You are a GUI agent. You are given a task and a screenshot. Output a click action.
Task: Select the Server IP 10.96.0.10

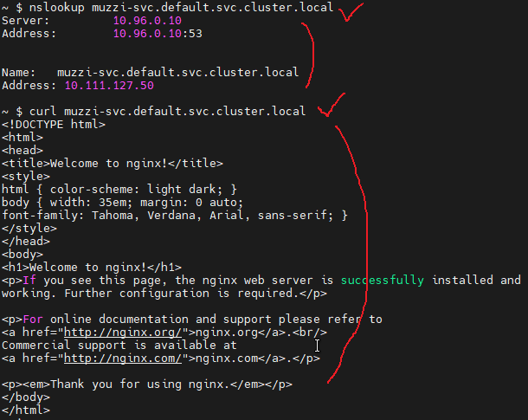point(147,21)
